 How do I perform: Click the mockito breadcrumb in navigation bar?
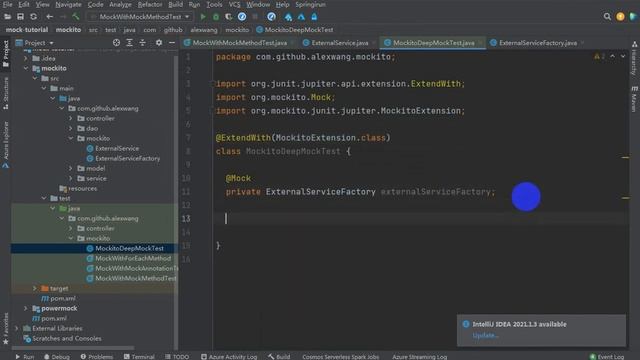68,30
